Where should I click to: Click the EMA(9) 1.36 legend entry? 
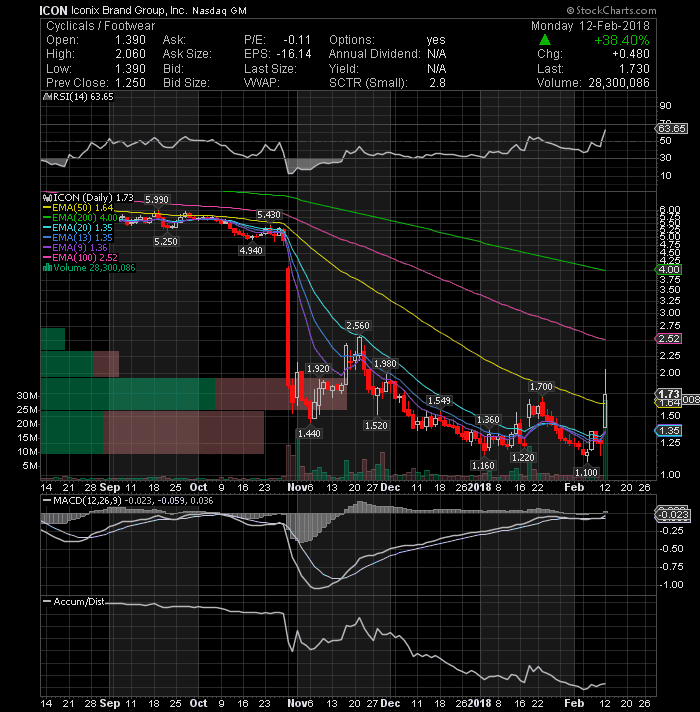pyautogui.click(x=75, y=247)
